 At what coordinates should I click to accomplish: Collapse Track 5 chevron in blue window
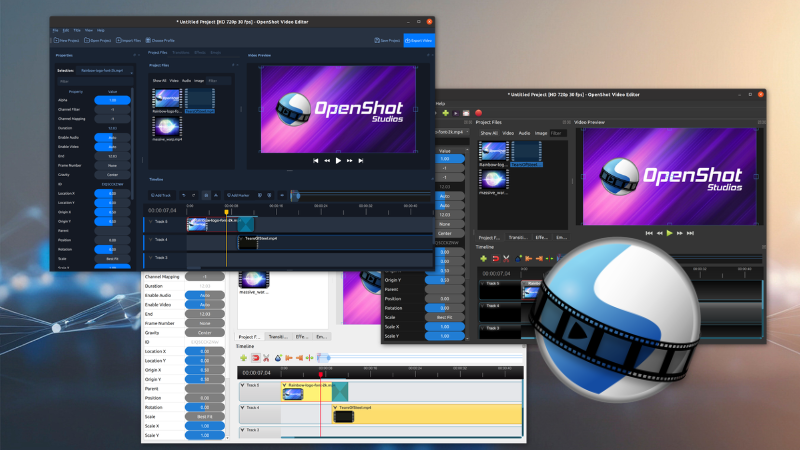pyautogui.click(x=151, y=221)
